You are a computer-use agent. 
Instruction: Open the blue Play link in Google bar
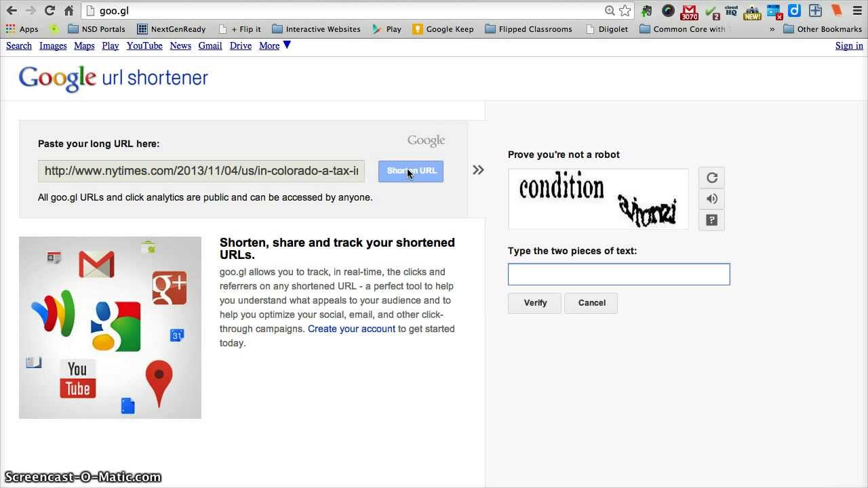pos(111,45)
